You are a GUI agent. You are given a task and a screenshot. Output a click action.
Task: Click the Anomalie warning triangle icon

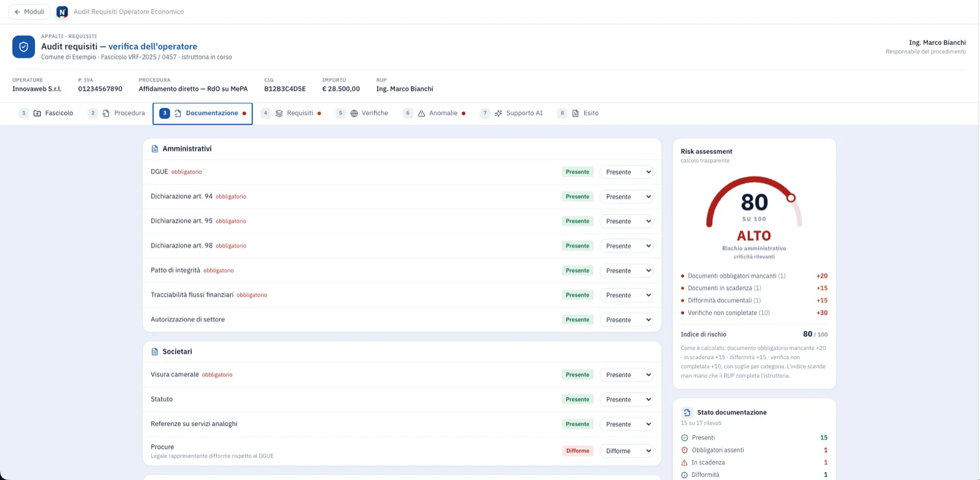coord(421,113)
